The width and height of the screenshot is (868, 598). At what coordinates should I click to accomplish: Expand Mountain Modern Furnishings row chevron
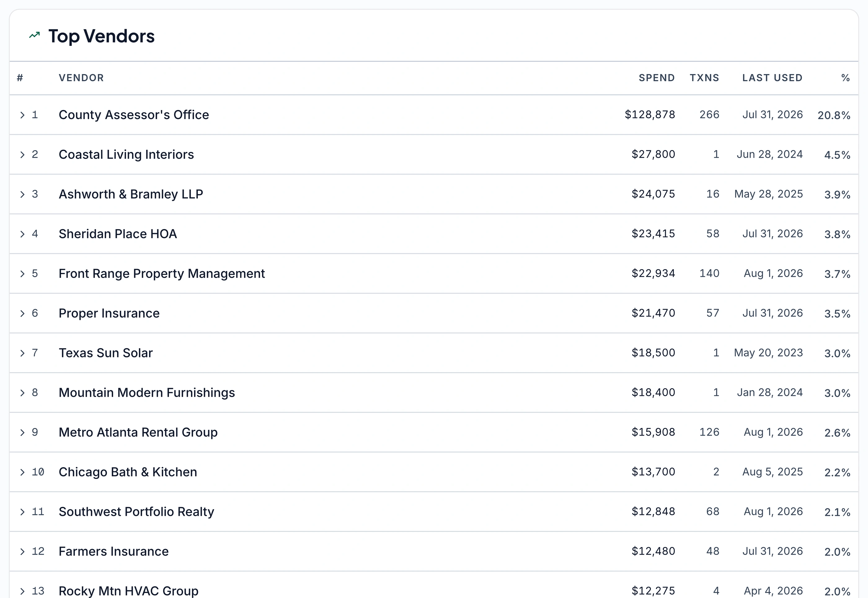(23, 393)
